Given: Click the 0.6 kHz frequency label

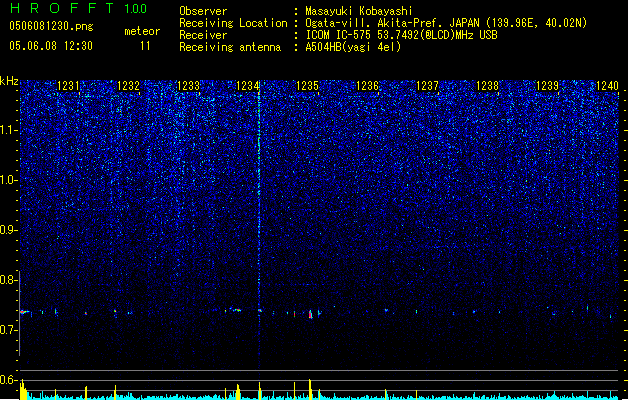Looking at the screenshot, I should [x=8, y=380].
